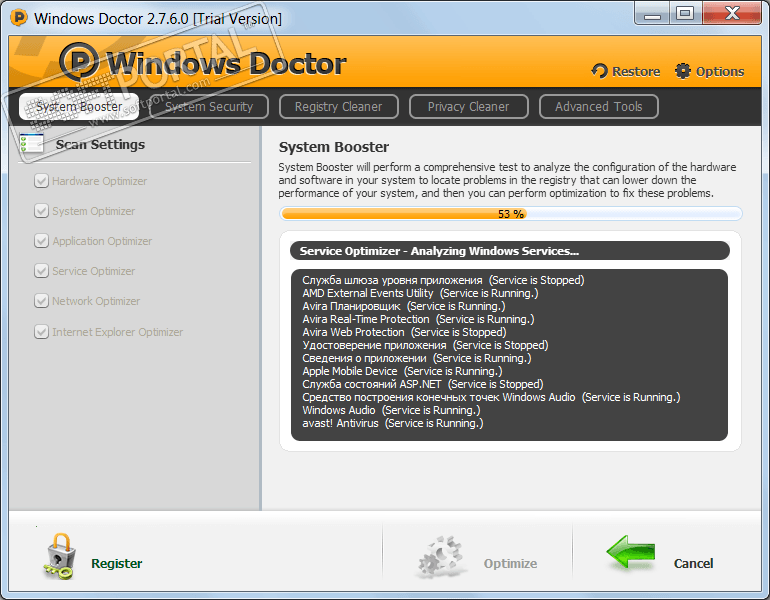Click the Scan Settings heading text
Viewport: 770px width, 600px height.
pyautogui.click(x=100, y=144)
